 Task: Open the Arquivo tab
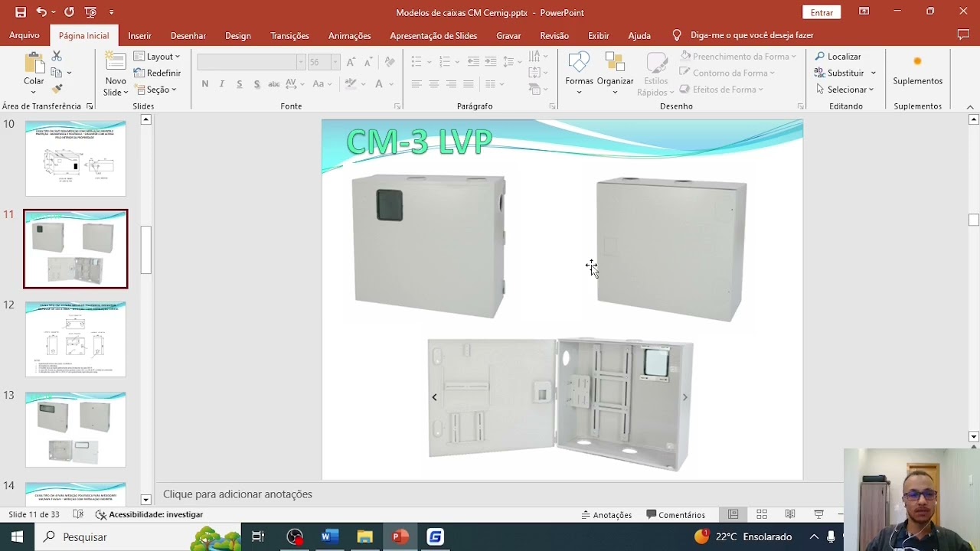tap(24, 36)
